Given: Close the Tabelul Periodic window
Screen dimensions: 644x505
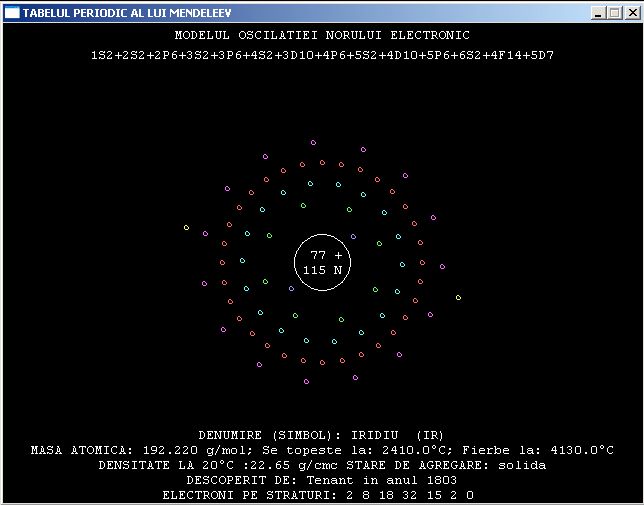Looking at the screenshot, I should (x=633, y=13).
